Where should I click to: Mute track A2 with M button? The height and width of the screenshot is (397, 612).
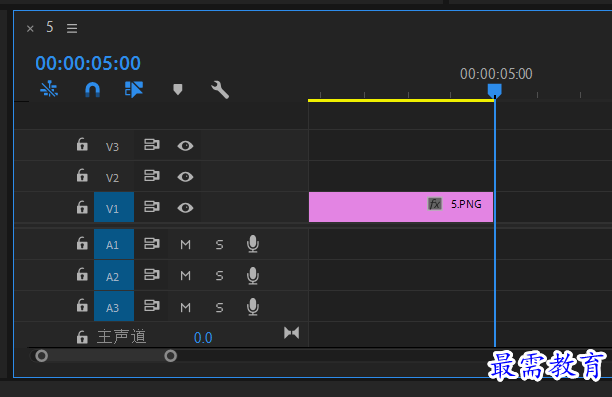[x=185, y=276]
